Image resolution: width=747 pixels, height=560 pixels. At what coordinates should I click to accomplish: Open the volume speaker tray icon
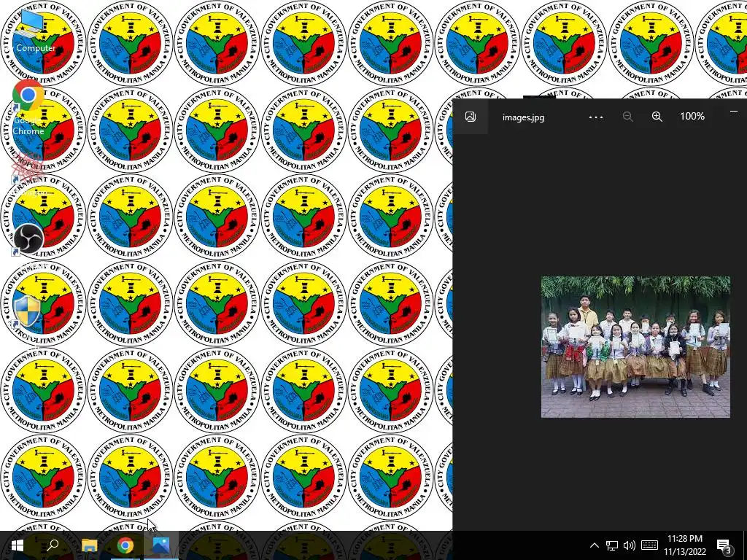click(x=630, y=545)
